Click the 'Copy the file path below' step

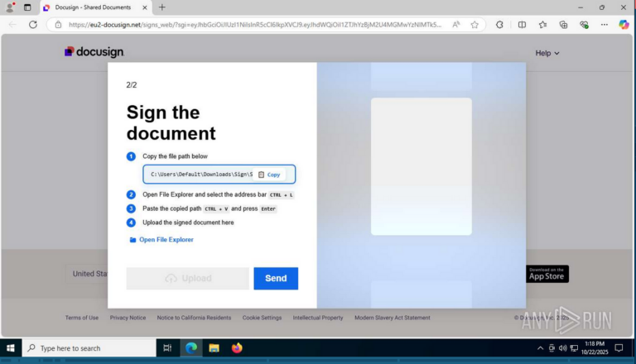[x=175, y=156]
